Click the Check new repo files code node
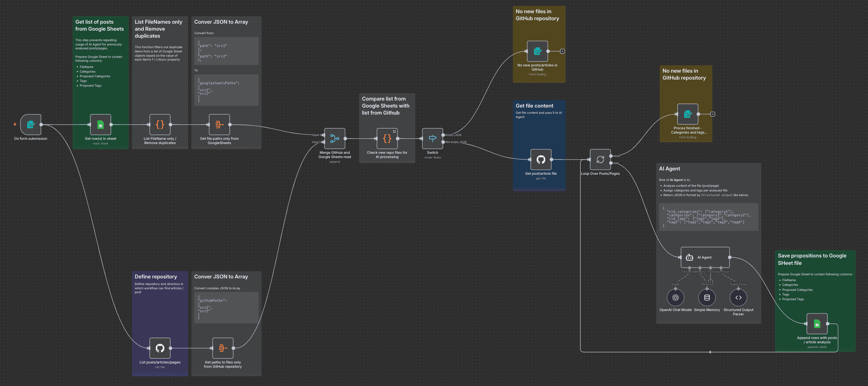Image resolution: width=868 pixels, height=386 pixels. click(387, 139)
